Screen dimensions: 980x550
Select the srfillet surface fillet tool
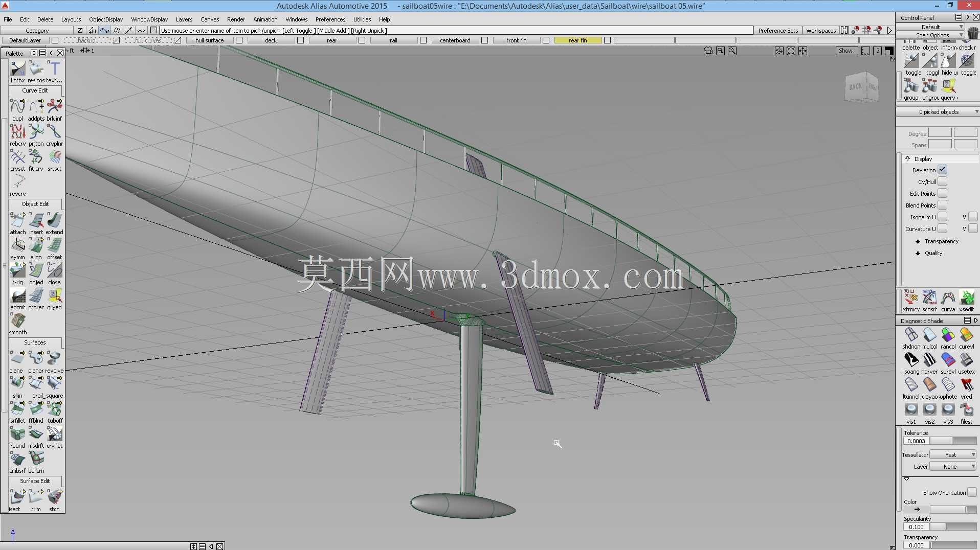[x=17, y=408]
